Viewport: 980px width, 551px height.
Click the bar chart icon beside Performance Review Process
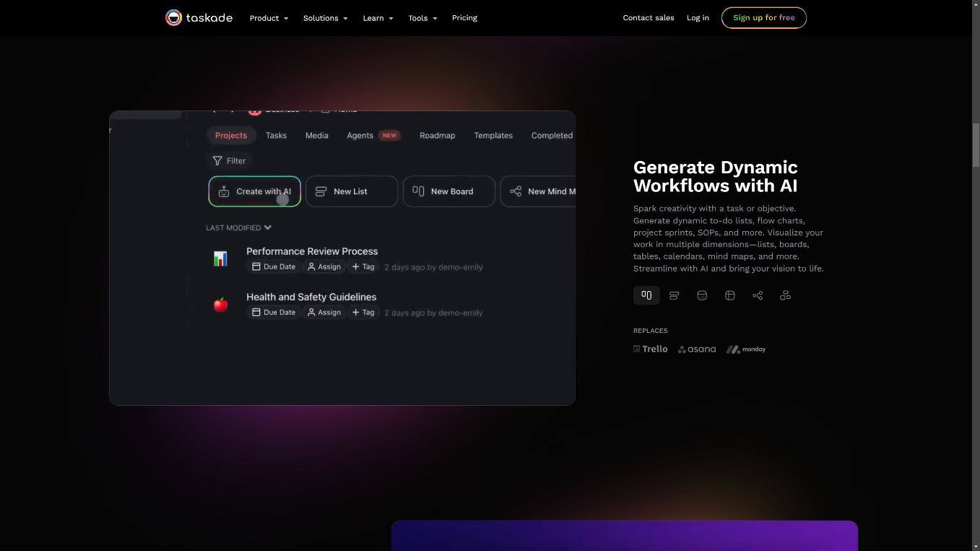220,259
